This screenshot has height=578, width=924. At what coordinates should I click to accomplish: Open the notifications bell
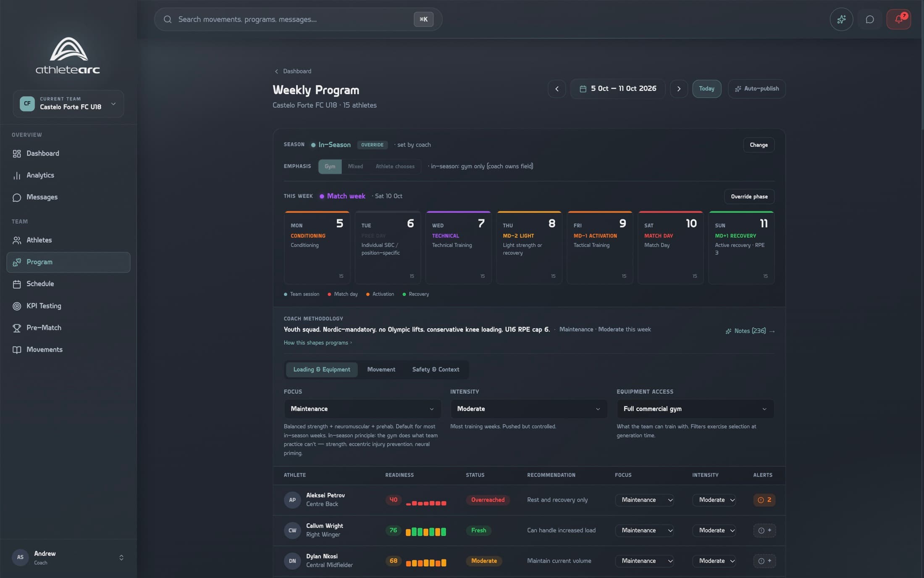point(898,19)
